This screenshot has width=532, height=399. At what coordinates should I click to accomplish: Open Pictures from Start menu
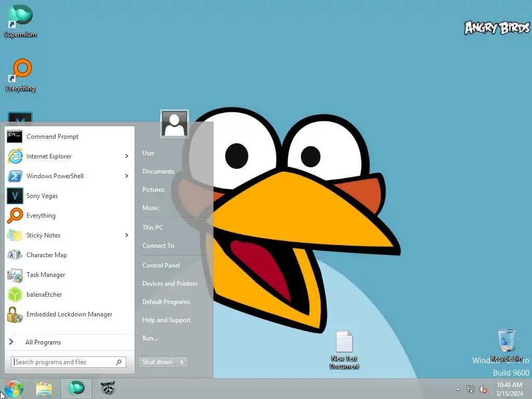pyautogui.click(x=153, y=189)
